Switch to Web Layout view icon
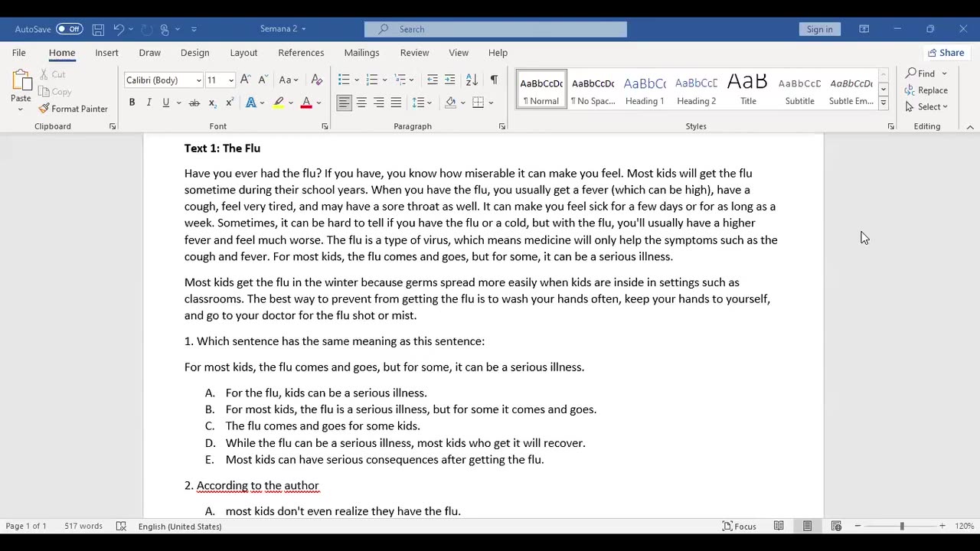The image size is (980, 551). click(x=836, y=526)
